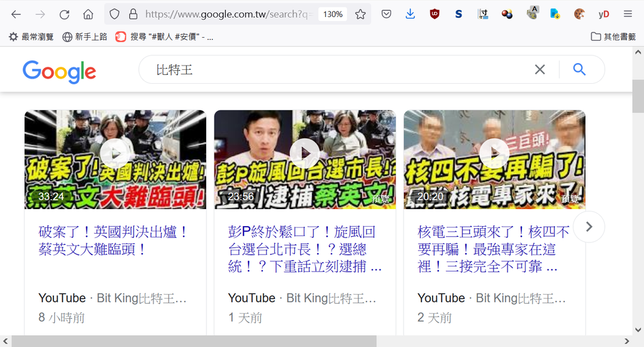Open the 其他書籤 bookmarks folder
The height and width of the screenshot is (347, 644).
coord(613,37)
